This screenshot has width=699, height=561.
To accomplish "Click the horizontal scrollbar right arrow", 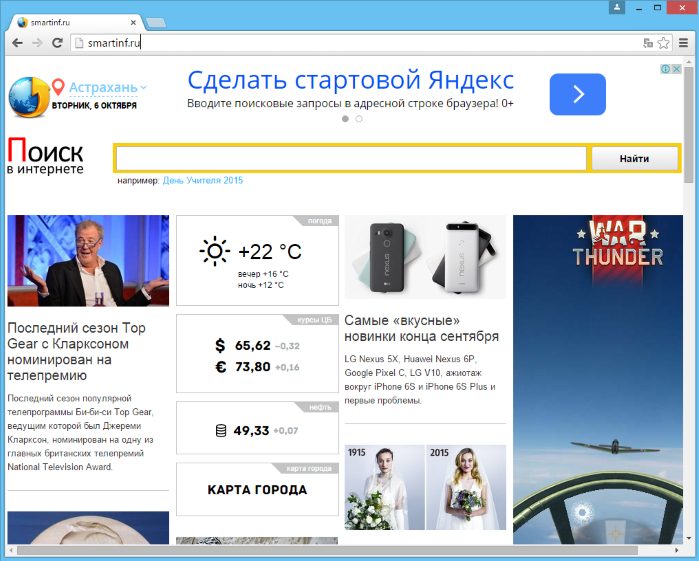I will click(x=676, y=550).
